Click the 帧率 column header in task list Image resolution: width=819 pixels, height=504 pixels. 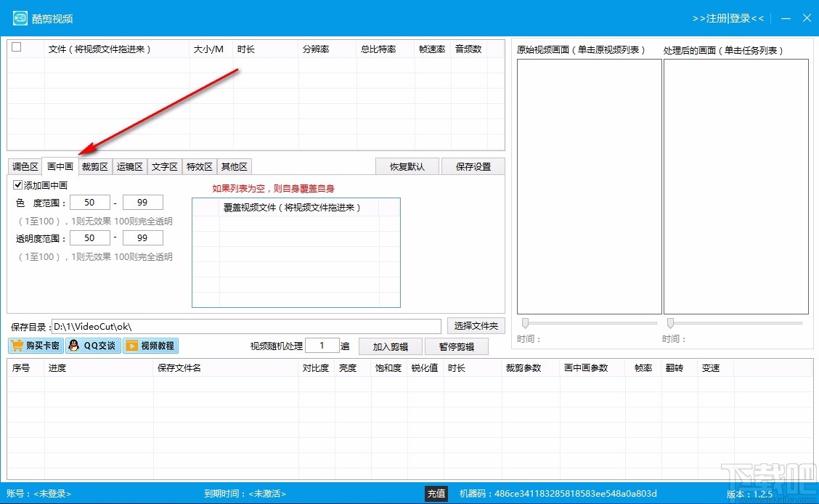643,368
